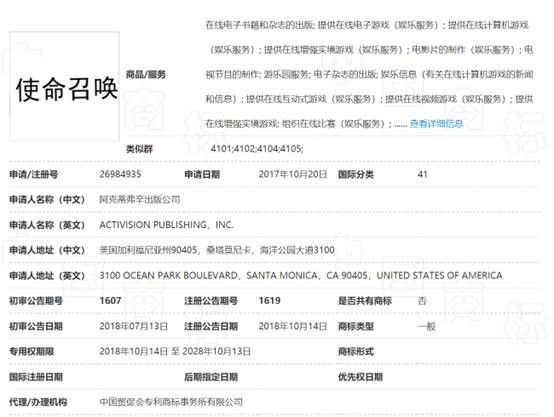Select international class value 41
The image size is (554, 417).
[423, 174]
